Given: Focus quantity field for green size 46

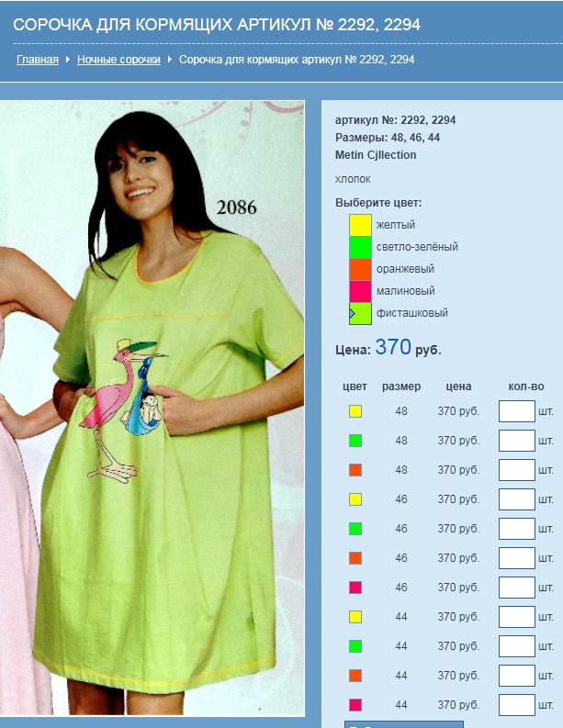Looking at the screenshot, I should coord(517,529).
